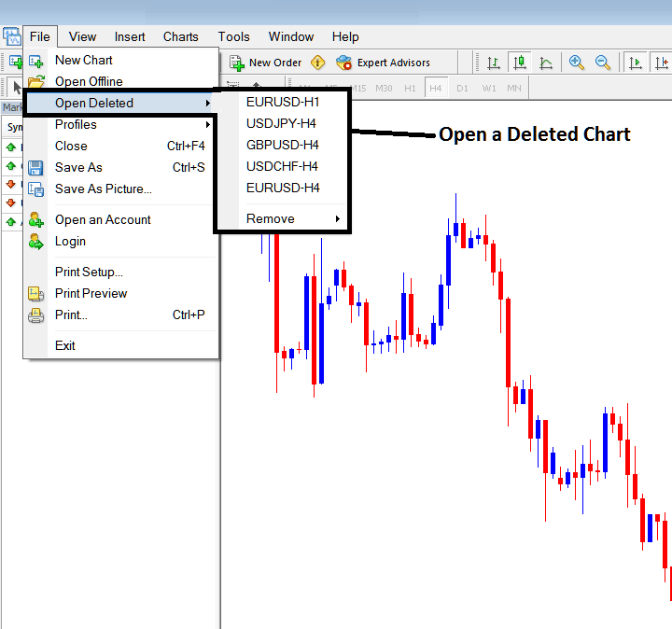Select the H4 timeframe button
This screenshot has width=672, height=629.
(435, 88)
